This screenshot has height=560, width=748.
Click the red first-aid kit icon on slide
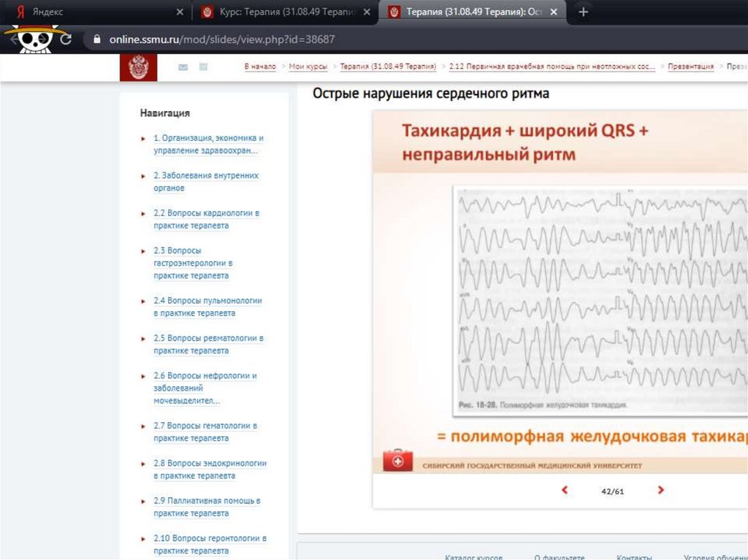pyautogui.click(x=398, y=460)
